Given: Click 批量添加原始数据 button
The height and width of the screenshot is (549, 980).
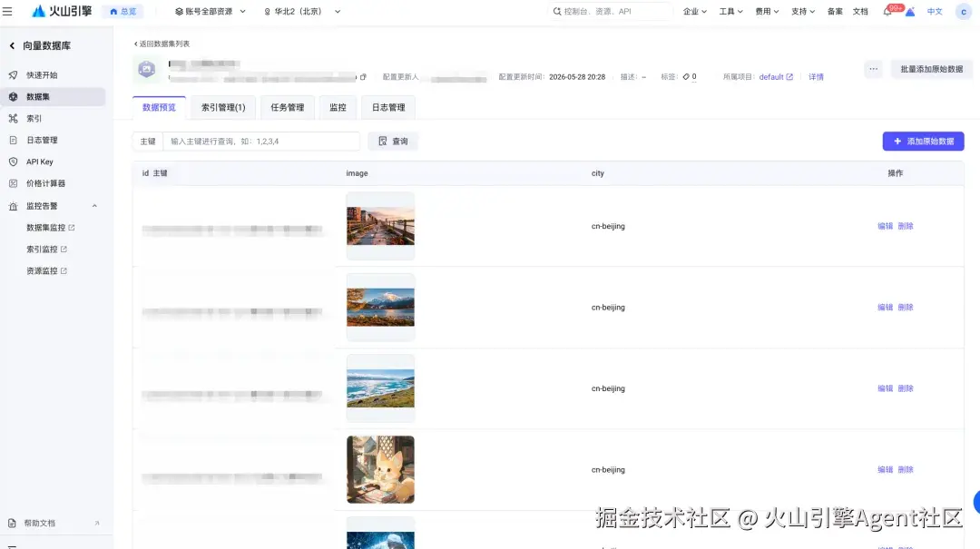Looking at the screenshot, I should (931, 69).
